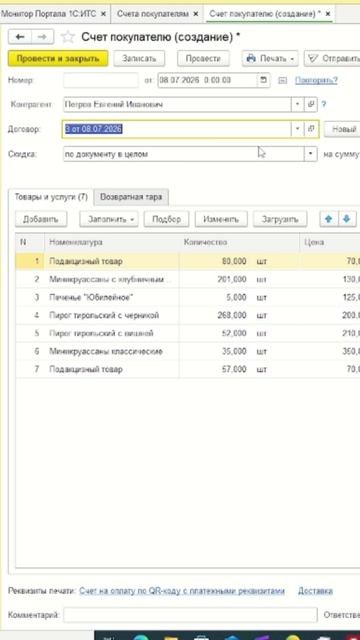The width and height of the screenshot is (360, 640).
Task: Open the Счет на оплату по QR-коду link
Action: (x=182, y=591)
